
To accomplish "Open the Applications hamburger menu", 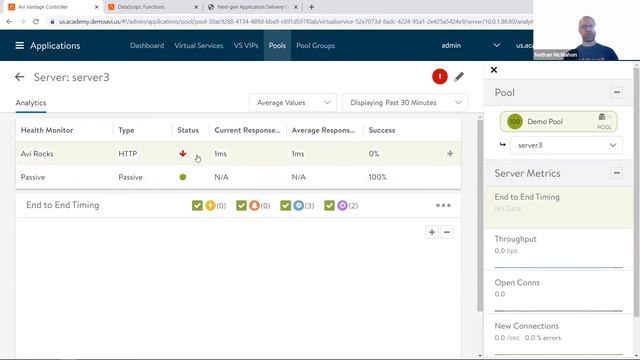I will click(19, 45).
